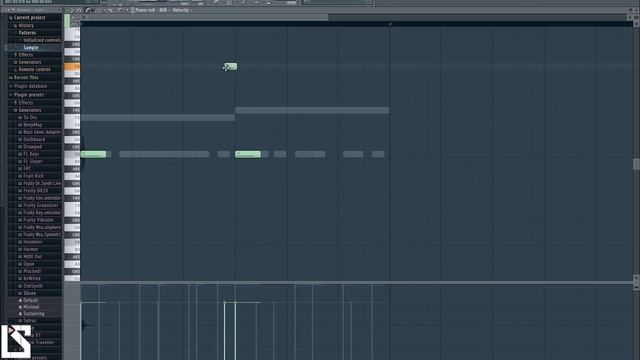Click the Fruity Key.controller icon
The image size is (640, 360).
20,213
